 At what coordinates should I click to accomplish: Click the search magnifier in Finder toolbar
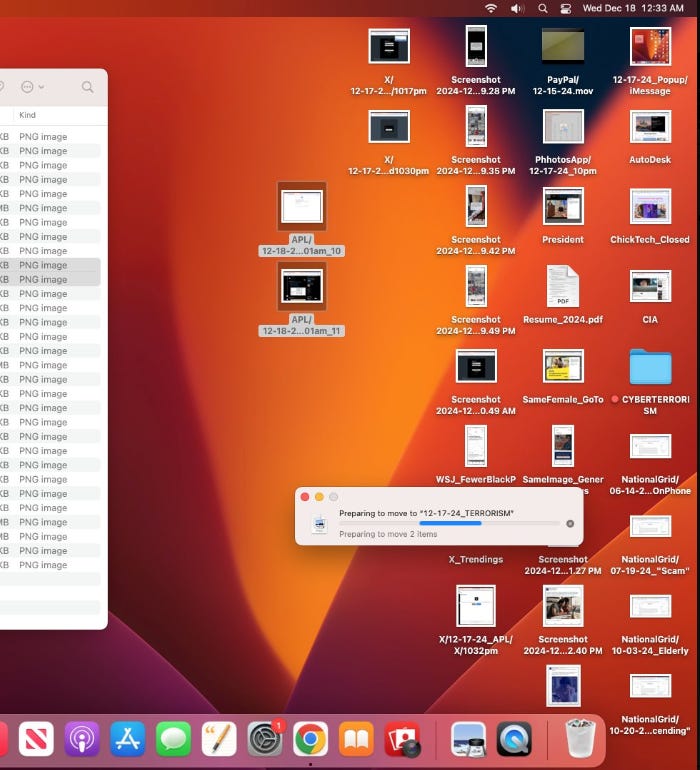click(87, 87)
